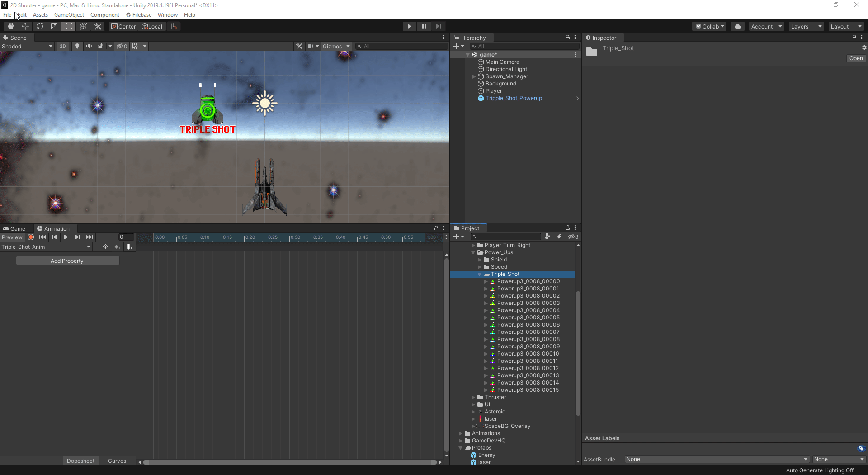Open the Collab dropdown
This screenshot has height=475, width=868.
click(x=709, y=26)
